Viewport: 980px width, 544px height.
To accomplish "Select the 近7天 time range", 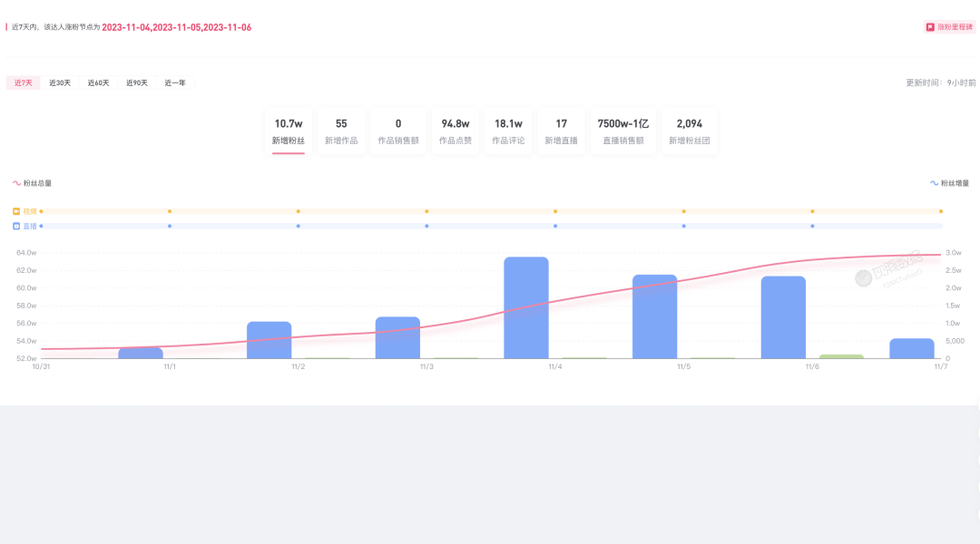I will 24,83.
